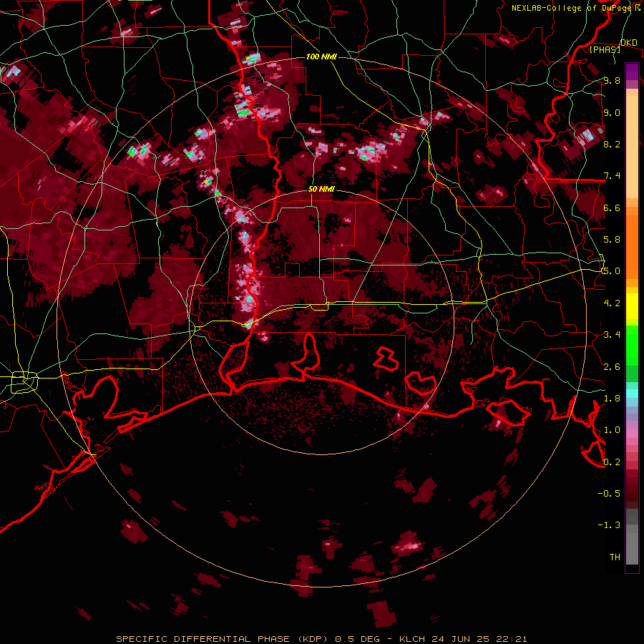Click the 0.2 value on the color scale
The image size is (644, 644).
point(612,462)
